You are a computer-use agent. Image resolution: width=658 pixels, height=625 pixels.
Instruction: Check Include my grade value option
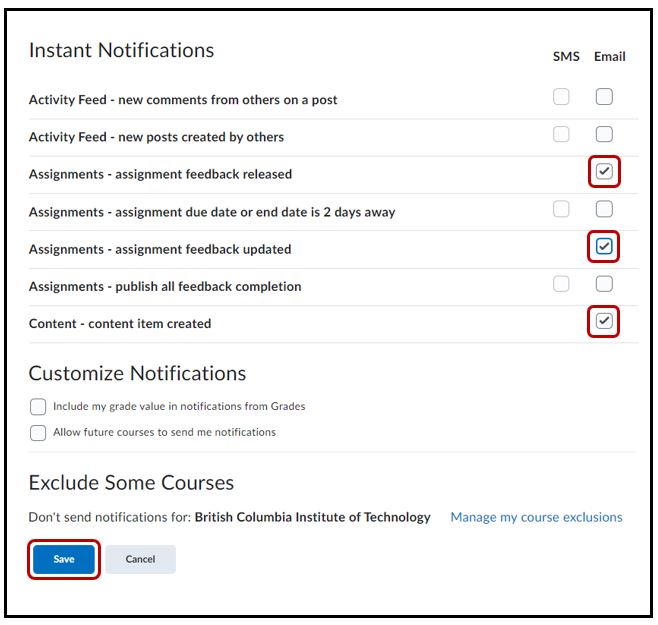(x=38, y=407)
